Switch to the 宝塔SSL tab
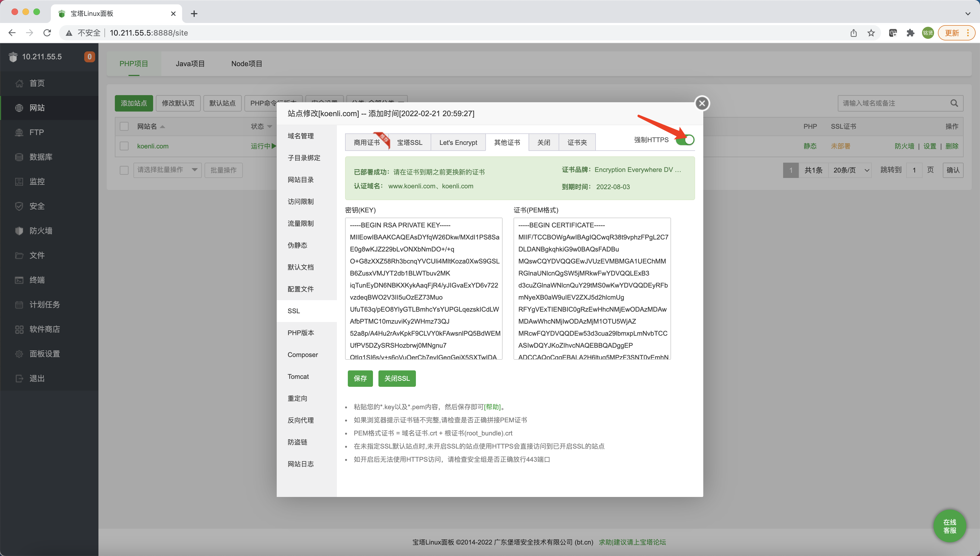This screenshot has height=556, width=980. (410, 142)
